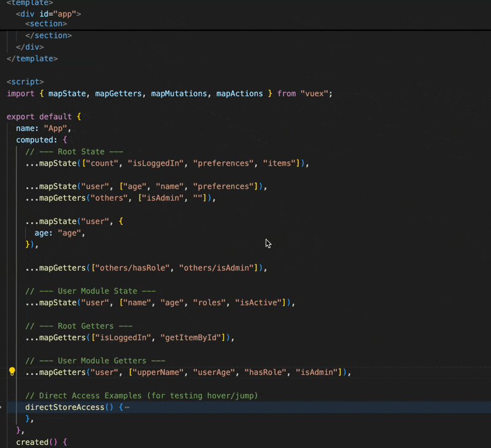
Task: Click the sticky <div id="app"> header line
Action: click(x=48, y=14)
